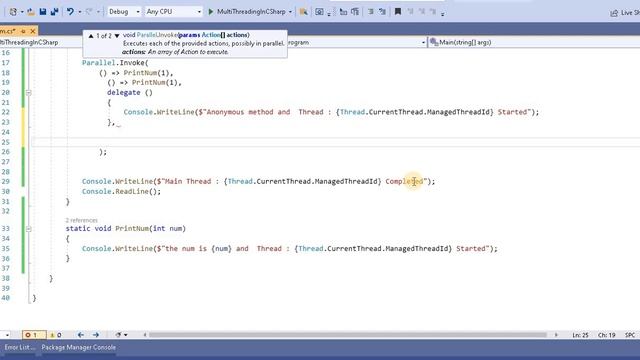Click the zoom level dropdown arrow in the status strip

[7, 335]
